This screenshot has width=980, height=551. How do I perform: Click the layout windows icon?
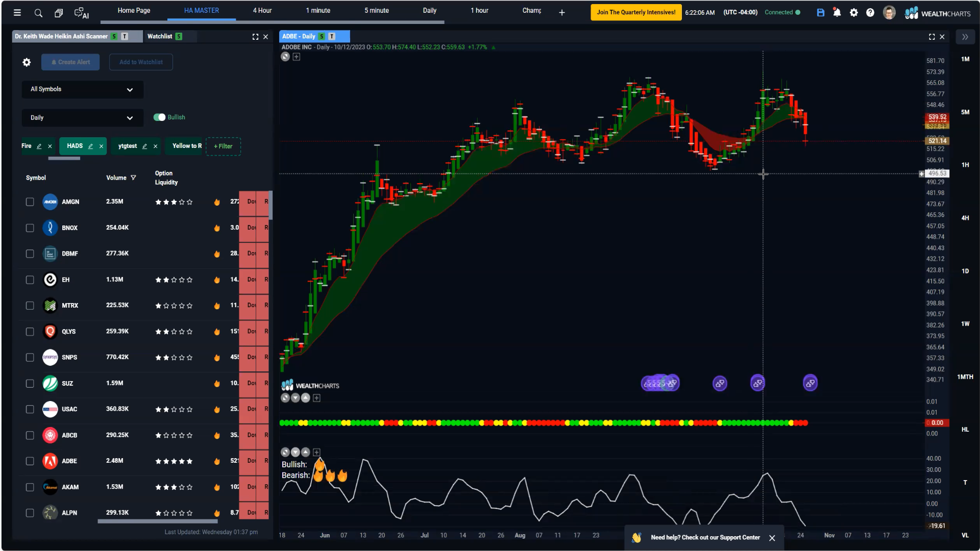point(59,13)
